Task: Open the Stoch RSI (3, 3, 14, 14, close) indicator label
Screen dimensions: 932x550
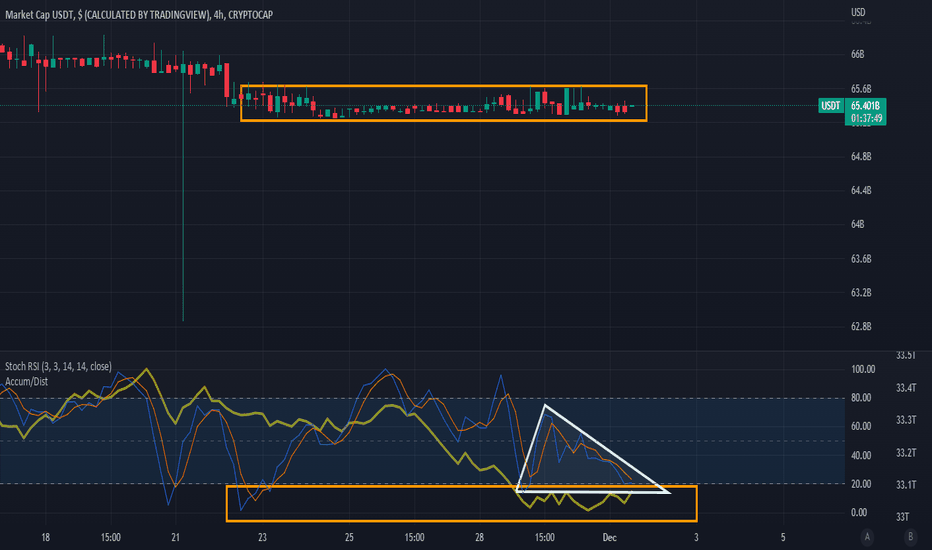Action: [x=58, y=366]
